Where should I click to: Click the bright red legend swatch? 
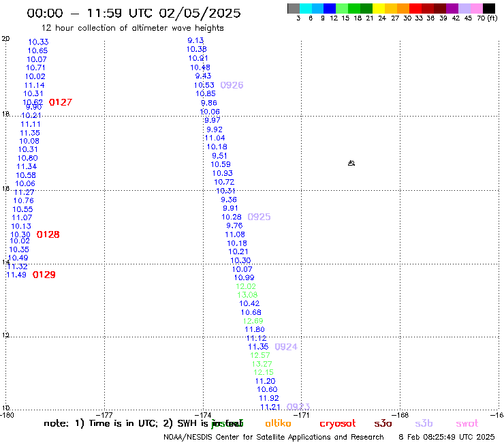click(415, 8)
